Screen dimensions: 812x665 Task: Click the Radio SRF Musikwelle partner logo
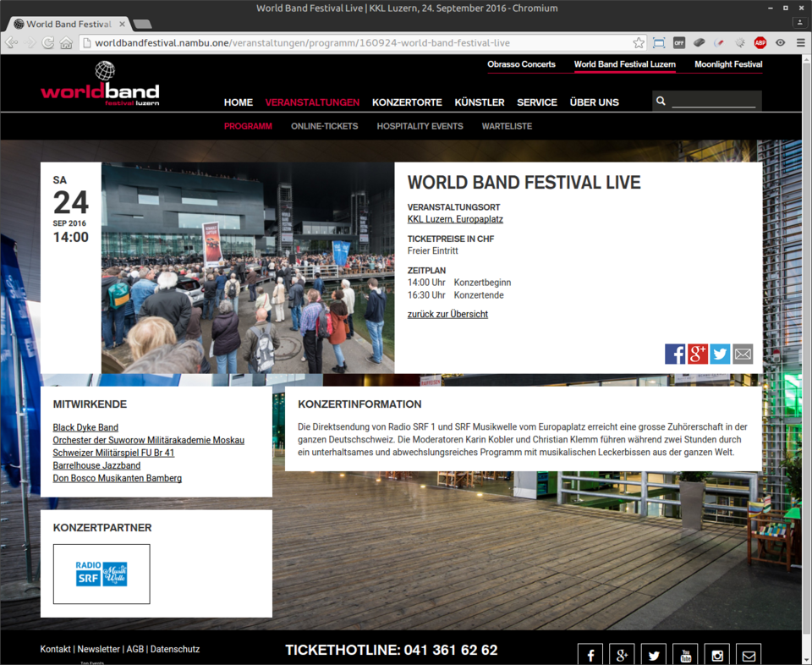101,574
